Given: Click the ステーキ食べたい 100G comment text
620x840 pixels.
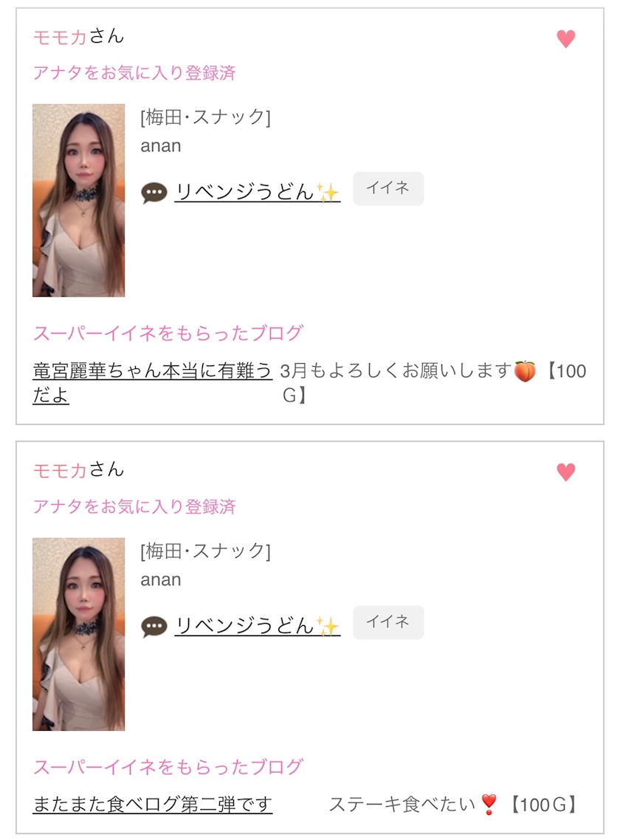Looking at the screenshot, I should (402, 804).
